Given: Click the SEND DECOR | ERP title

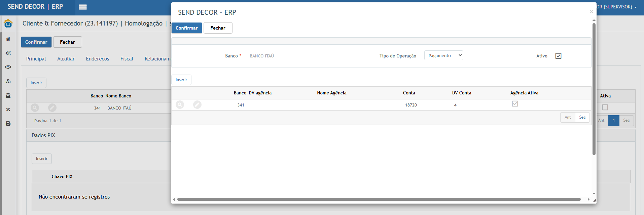Looking at the screenshot, I should coord(35,7).
